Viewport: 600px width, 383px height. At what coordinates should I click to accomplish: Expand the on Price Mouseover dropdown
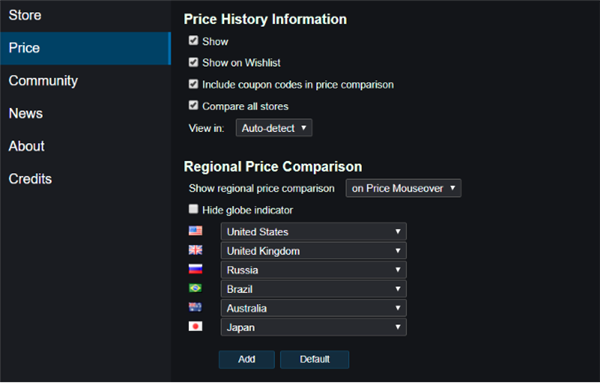[403, 188]
